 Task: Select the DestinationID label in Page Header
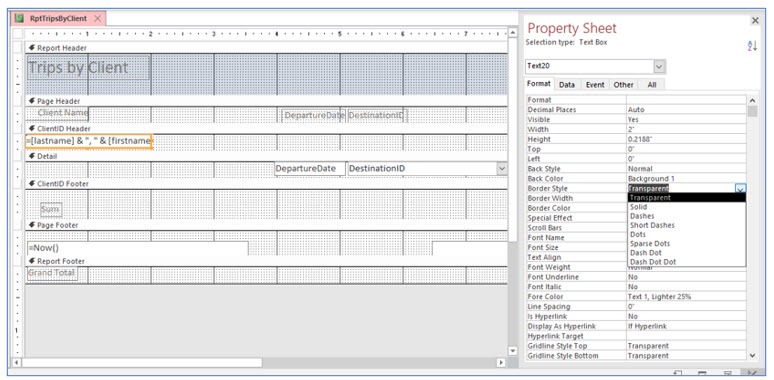pyautogui.click(x=376, y=115)
